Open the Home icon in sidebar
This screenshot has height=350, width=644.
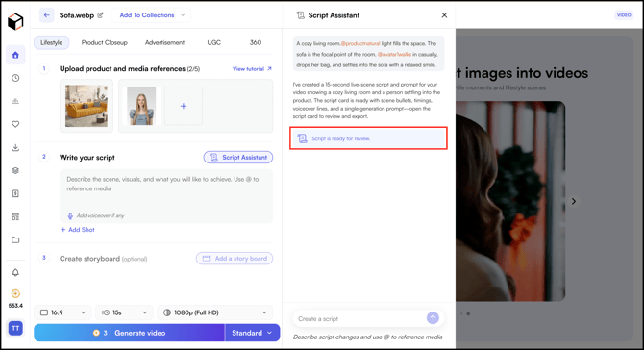point(15,55)
